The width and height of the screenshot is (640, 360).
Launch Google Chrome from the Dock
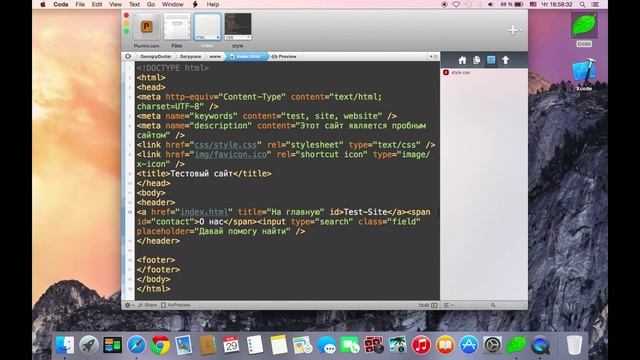[160, 345]
